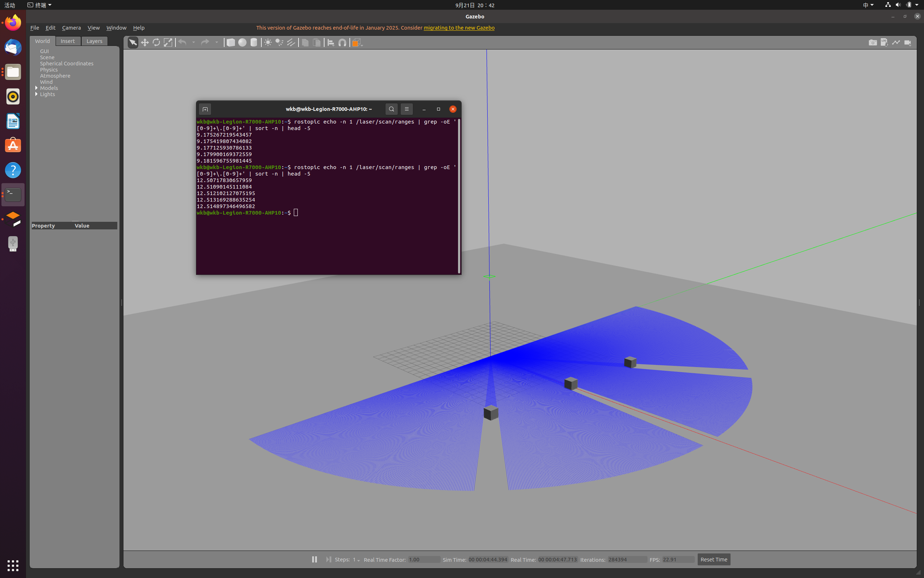924x578 pixels.
Task: Switch to the Layers tab
Action: pos(94,41)
